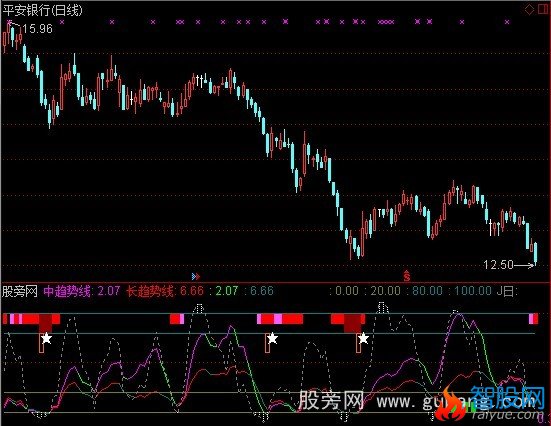The width and height of the screenshot is (551, 426).
Task: Click the 20.00 reference level value
Action: 385,291
